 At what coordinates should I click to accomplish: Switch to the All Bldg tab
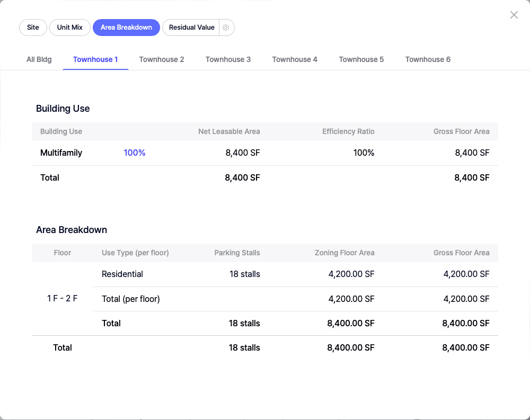[39, 59]
